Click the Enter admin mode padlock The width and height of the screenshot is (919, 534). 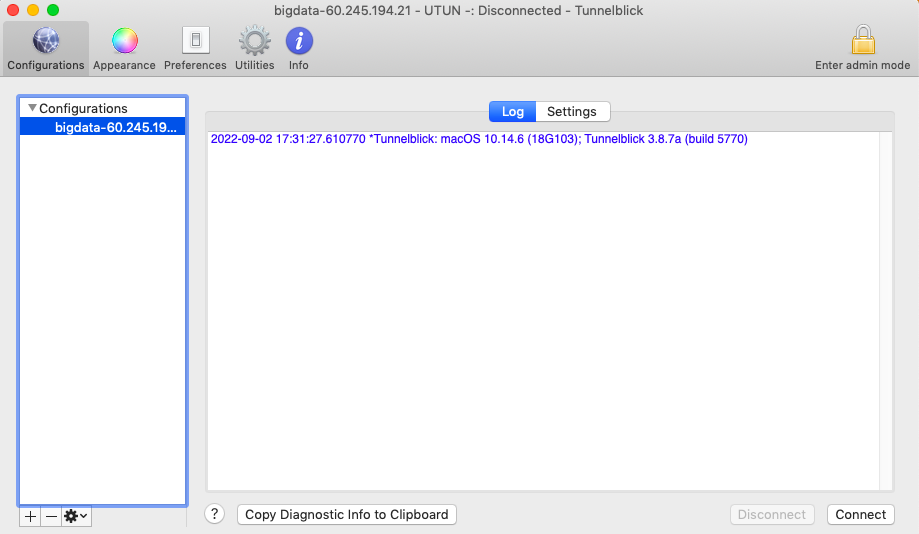pos(862,49)
